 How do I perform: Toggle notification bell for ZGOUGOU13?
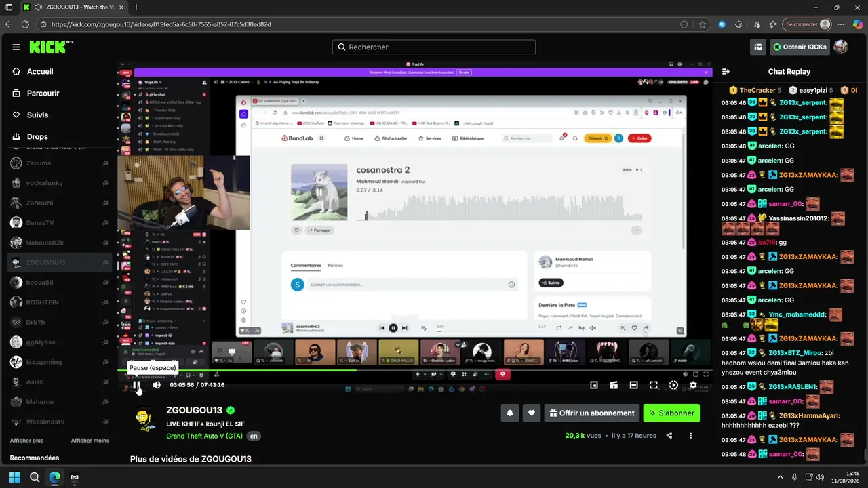coord(509,413)
